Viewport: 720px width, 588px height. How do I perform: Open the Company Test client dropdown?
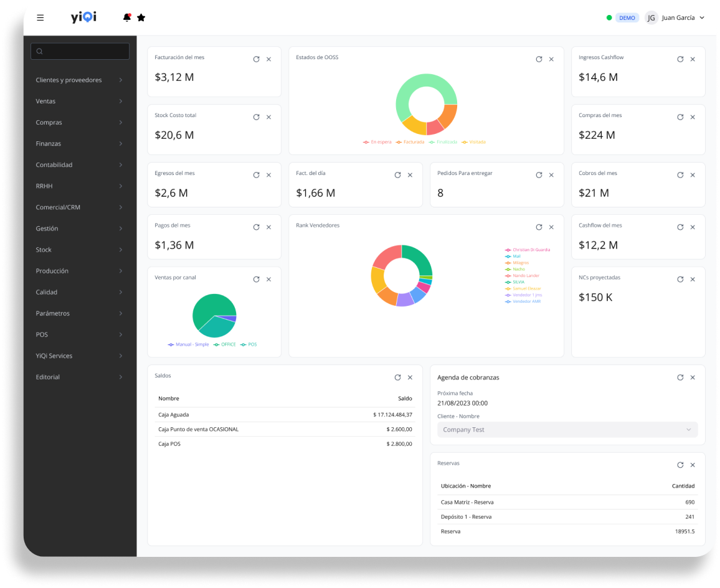pos(567,430)
